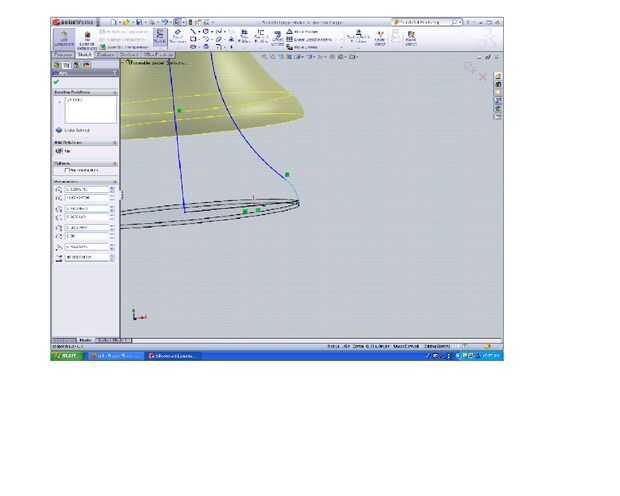This screenshot has width=620, height=496.
Task: Select the Spline sketch tool
Action: pos(219,32)
